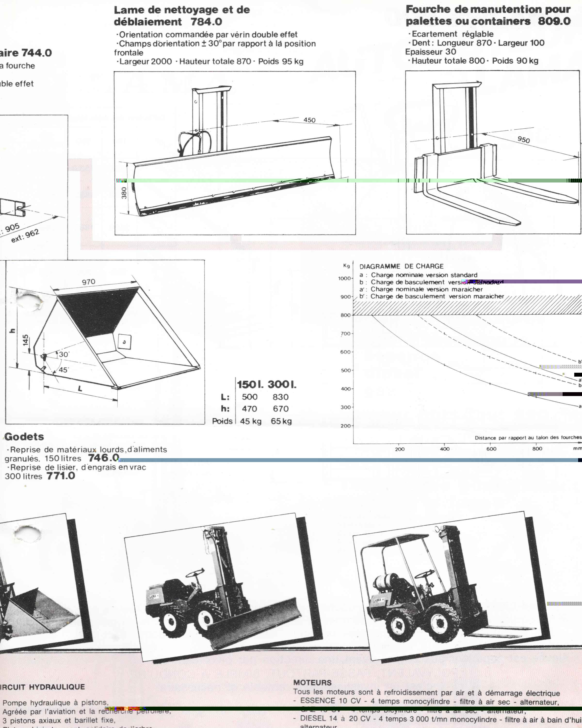Click the '950' dimension on fork drawing
This screenshot has height=728, width=582.
tap(524, 140)
